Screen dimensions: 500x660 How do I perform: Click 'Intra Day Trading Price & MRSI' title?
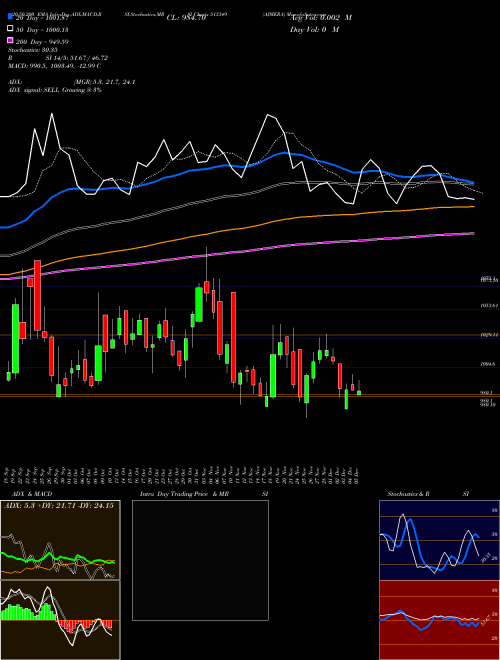tap(204, 494)
